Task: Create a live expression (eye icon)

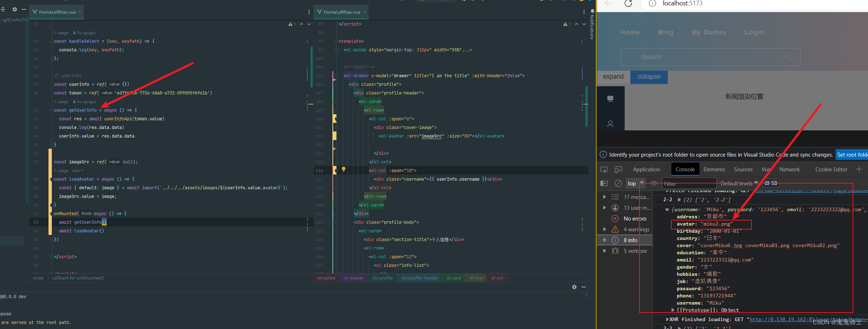Action: tap(654, 184)
